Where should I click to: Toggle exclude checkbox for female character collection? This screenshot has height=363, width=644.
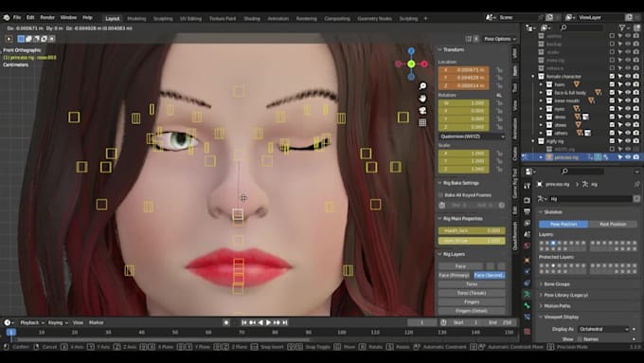pos(612,77)
